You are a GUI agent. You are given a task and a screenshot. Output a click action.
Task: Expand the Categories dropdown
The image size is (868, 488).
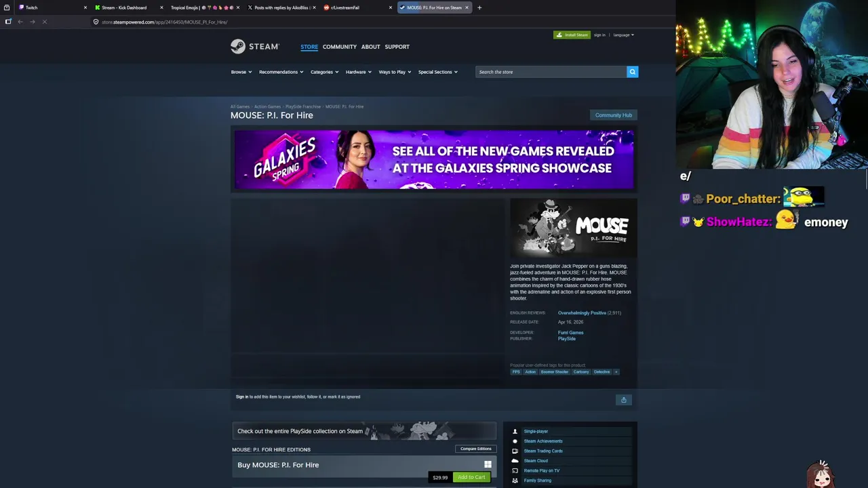point(325,72)
